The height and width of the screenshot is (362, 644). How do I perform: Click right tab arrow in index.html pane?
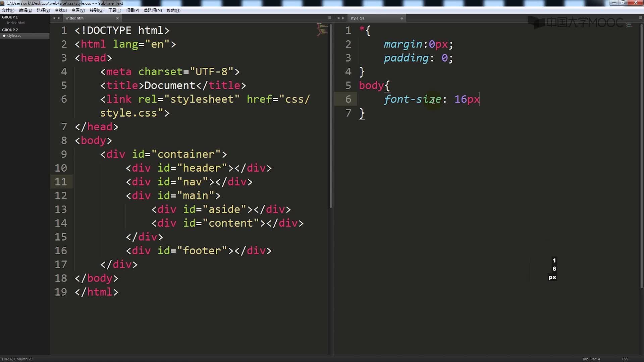[x=59, y=18]
